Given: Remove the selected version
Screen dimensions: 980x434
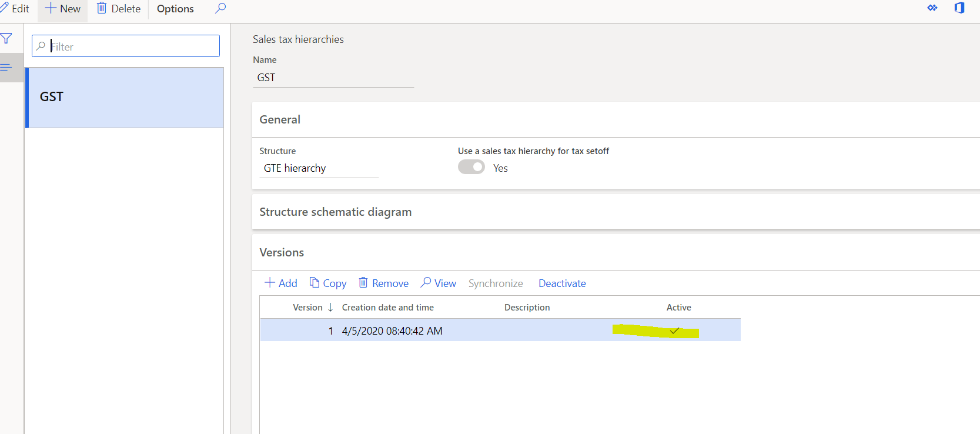Looking at the screenshot, I should point(384,283).
